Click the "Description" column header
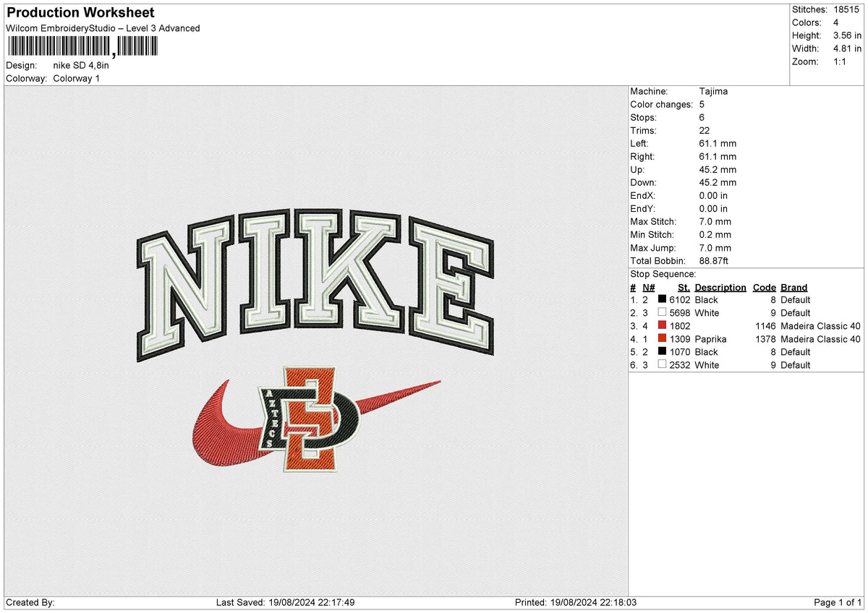The image size is (868, 613). [720, 288]
